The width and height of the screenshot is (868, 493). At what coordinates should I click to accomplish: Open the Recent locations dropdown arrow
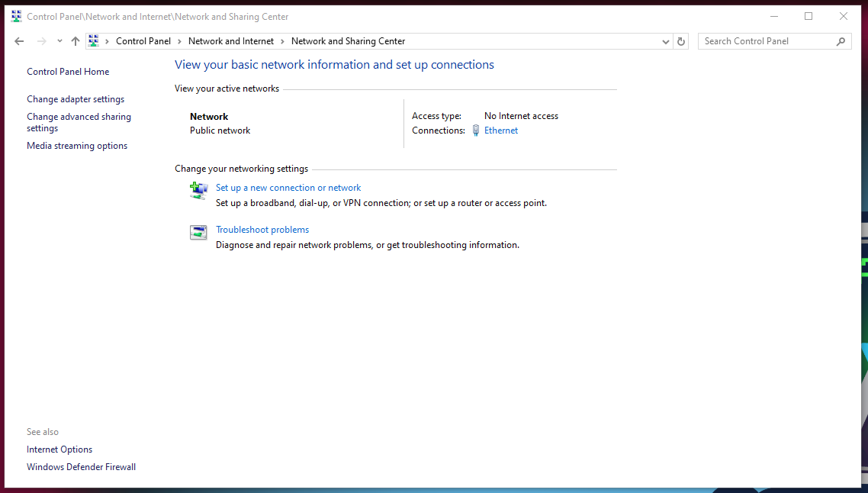click(59, 41)
